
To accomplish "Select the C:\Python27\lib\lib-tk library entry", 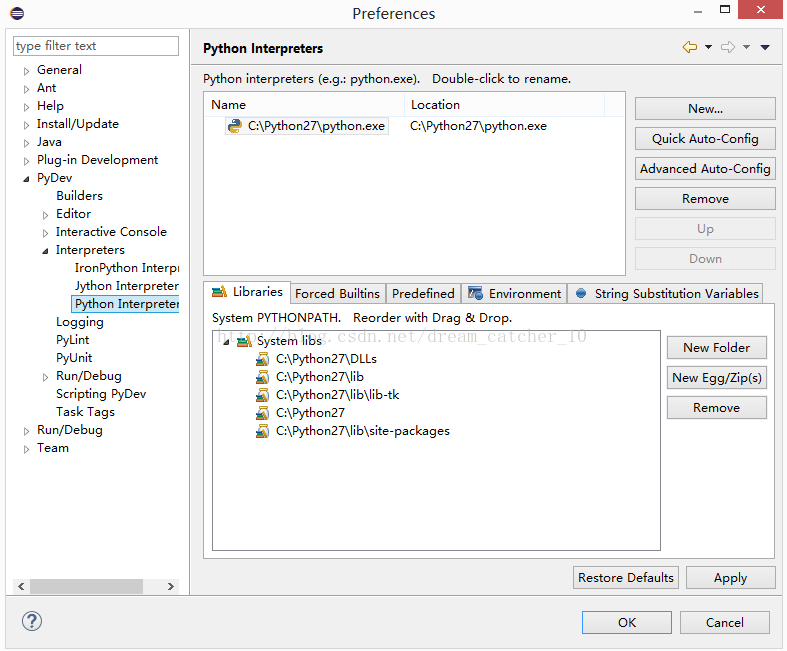I will [x=337, y=395].
